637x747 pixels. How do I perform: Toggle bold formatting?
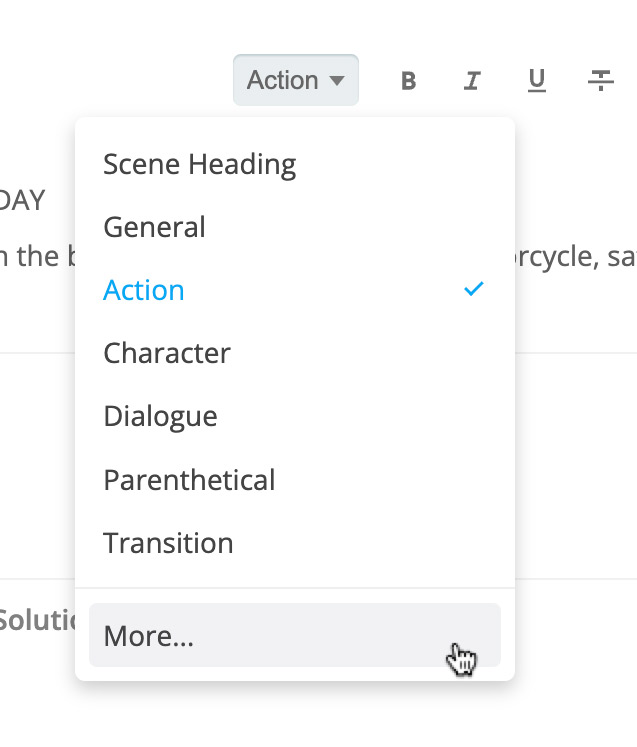click(x=408, y=81)
